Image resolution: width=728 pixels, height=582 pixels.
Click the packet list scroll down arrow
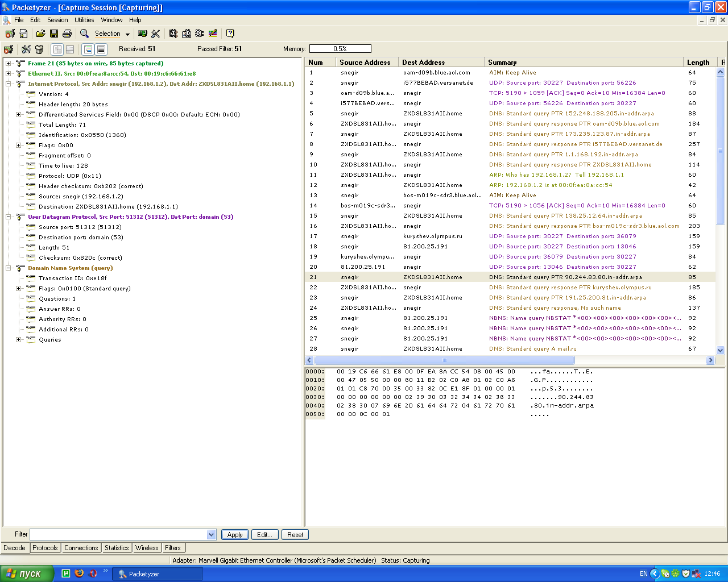721,351
